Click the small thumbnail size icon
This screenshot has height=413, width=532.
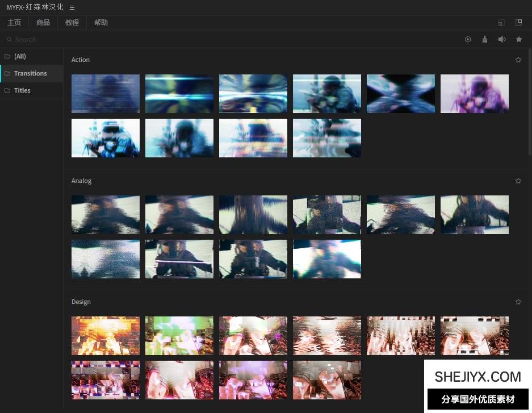coord(501,23)
